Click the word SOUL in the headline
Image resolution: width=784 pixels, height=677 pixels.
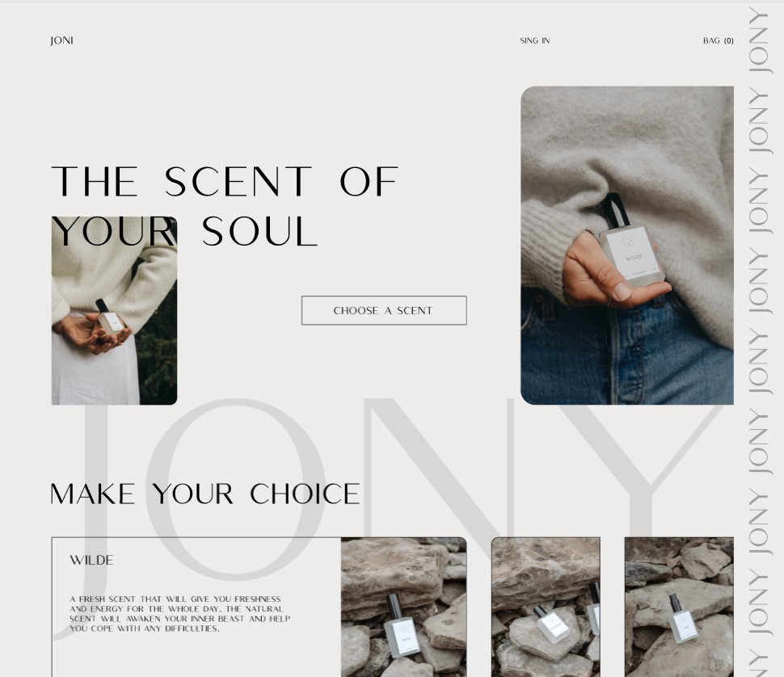pyautogui.click(x=260, y=232)
